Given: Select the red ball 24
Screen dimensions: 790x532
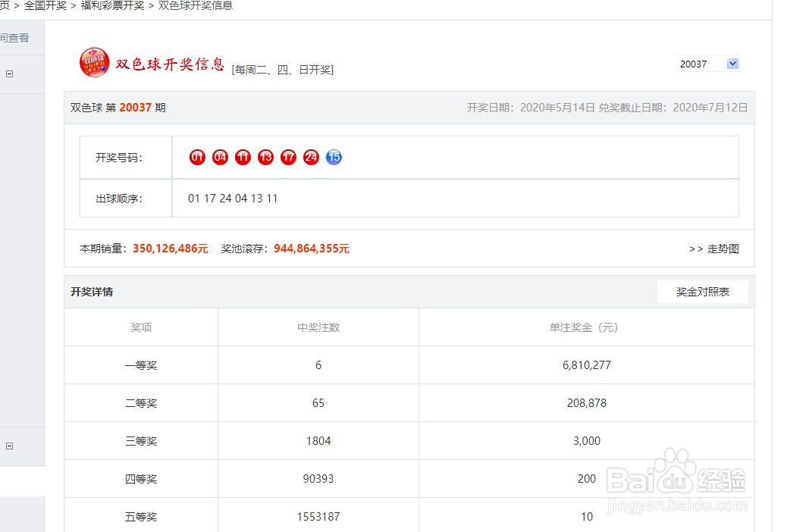Looking at the screenshot, I should (311, 157).
